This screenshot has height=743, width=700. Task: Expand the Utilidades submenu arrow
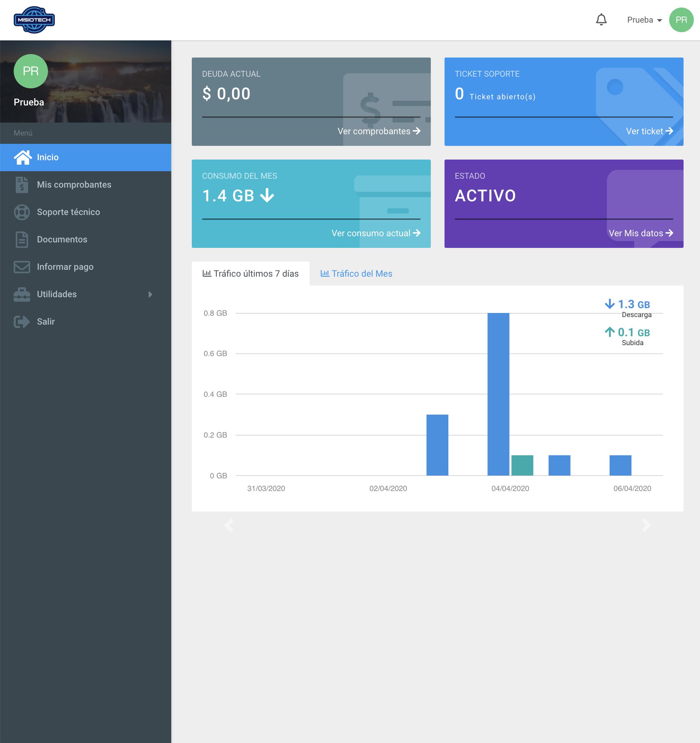tap(150, 294)
